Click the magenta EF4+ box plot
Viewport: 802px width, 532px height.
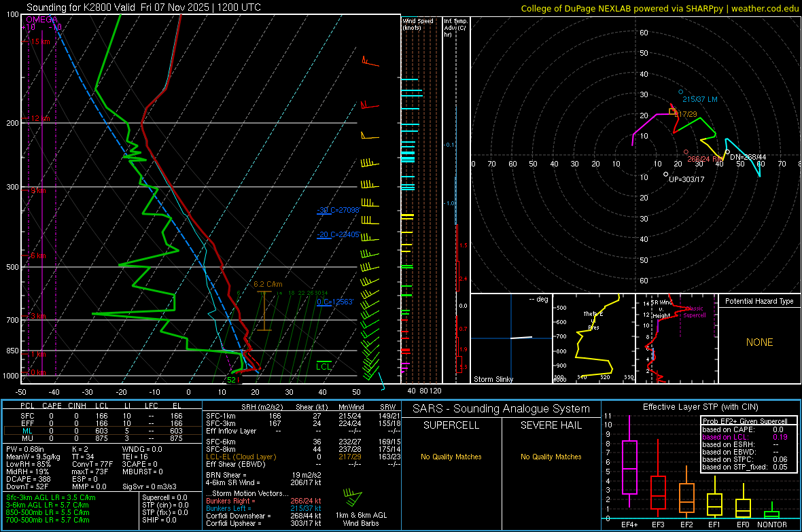pyautogui.click(x=629, y=461)
